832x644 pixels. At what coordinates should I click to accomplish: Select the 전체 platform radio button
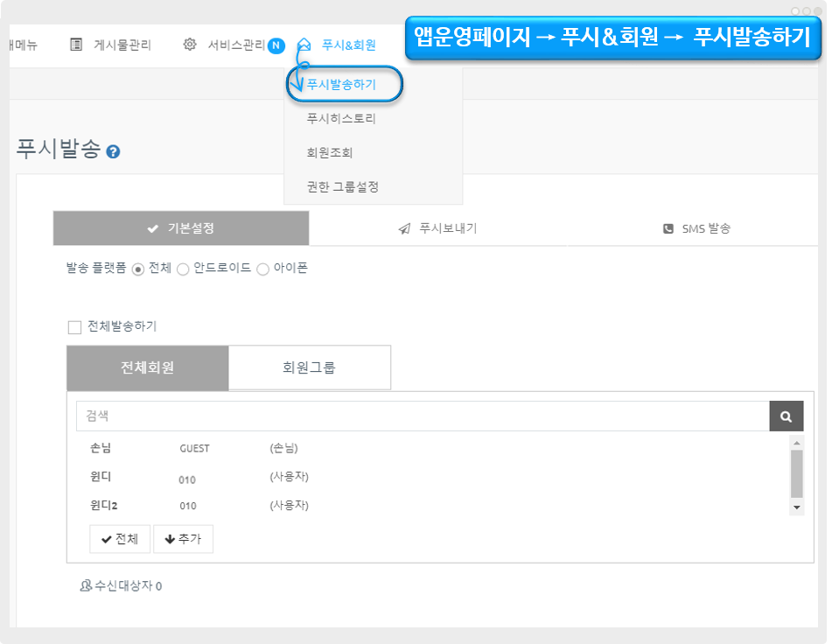coord(138,269)
